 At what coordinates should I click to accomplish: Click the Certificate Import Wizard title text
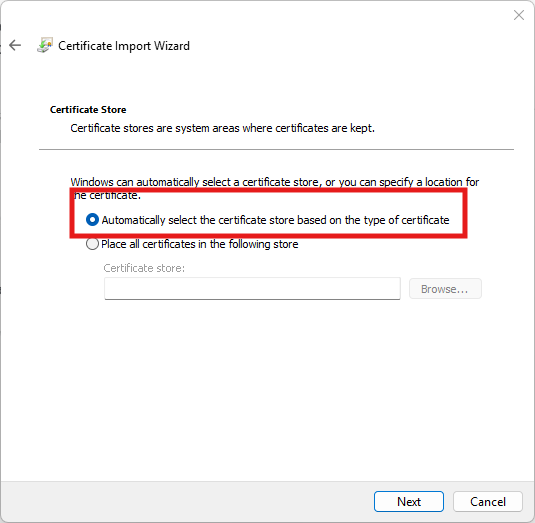click(124, 46)
